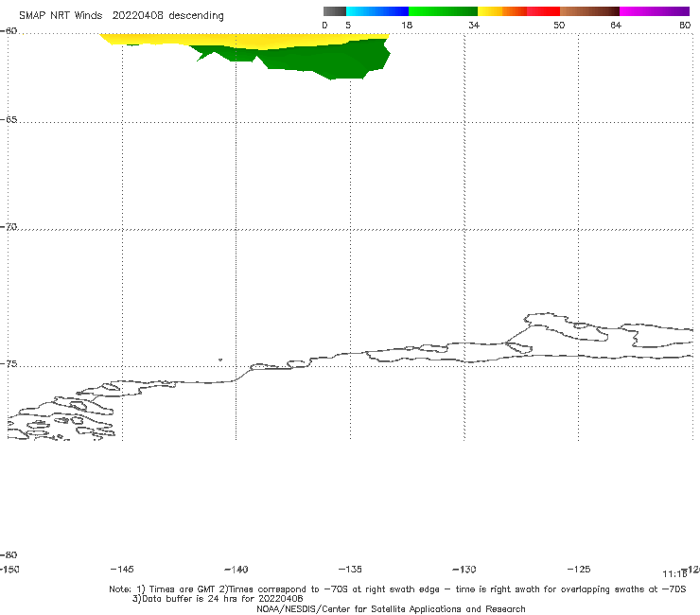Image resolution: width=700 pixels, height=615 pixels.
Task: Click the color bar label '64'
Action: pos(616,25)
